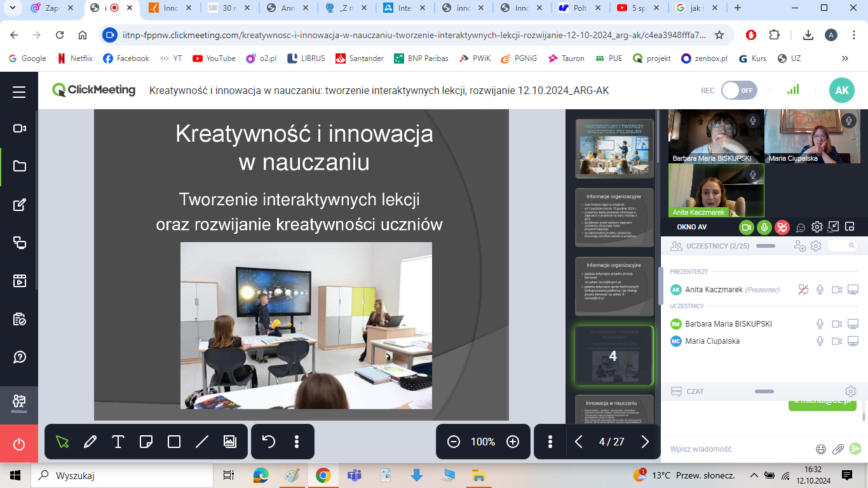Image resolution: width=868 pixels, height=488 pixels.
Task: Click the undo arrow in drawing toolbar
Action: point(269,442)
